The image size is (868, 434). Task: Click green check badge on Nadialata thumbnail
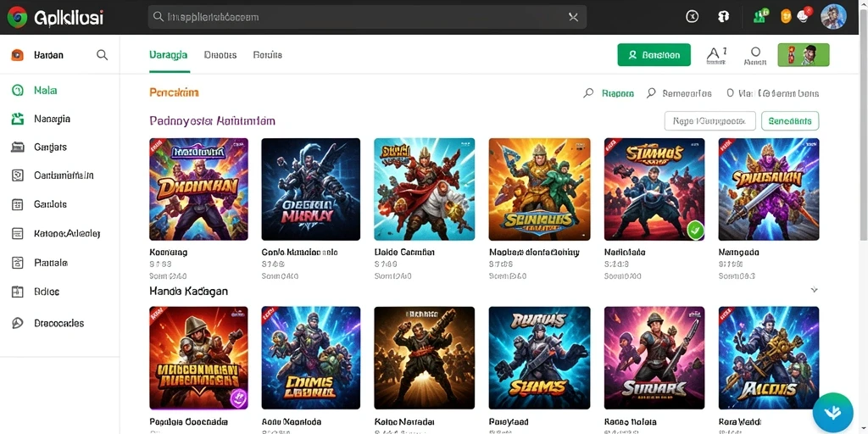coord(695,230)
